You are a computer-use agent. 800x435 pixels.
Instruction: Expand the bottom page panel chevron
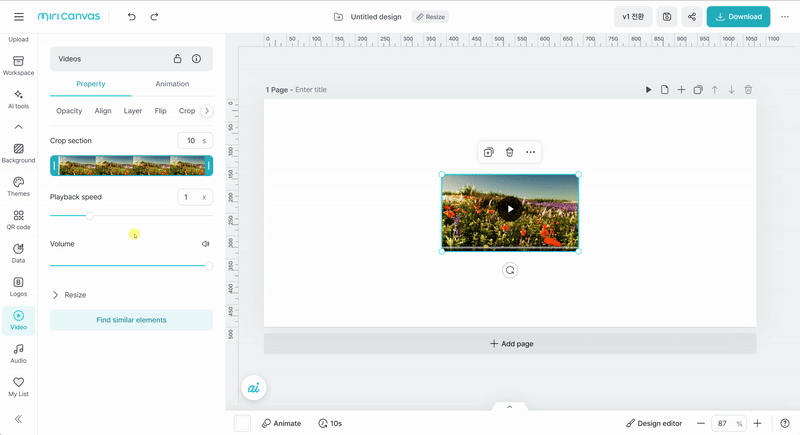509,407
